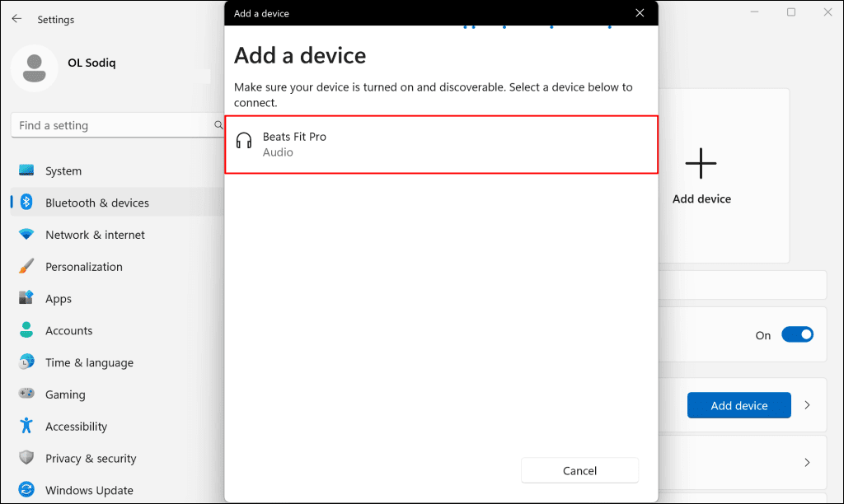Click the OL Sodiq profile avatar
The width and height of the screenshot is (844, 504).
[x=35, y=68]
